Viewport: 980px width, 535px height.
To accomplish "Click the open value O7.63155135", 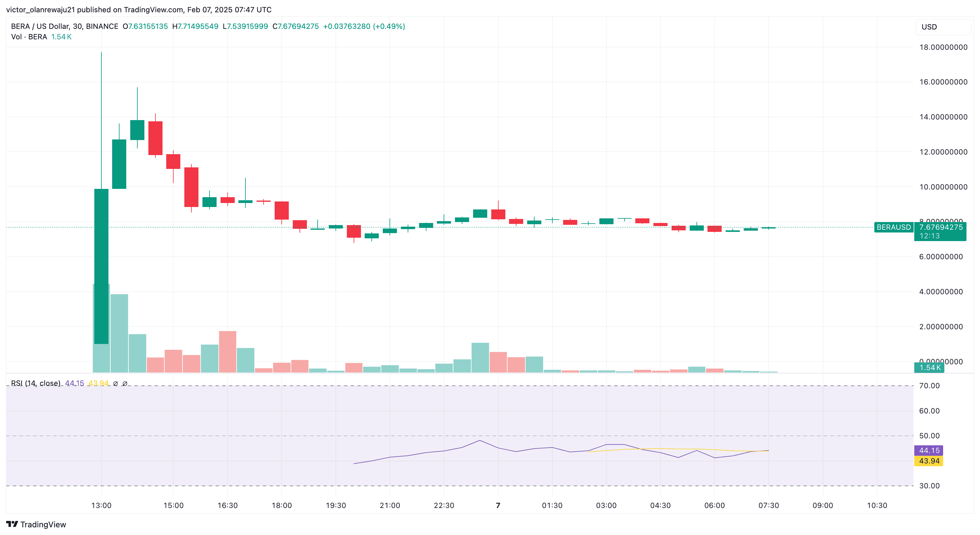I will tap(145, 26).
